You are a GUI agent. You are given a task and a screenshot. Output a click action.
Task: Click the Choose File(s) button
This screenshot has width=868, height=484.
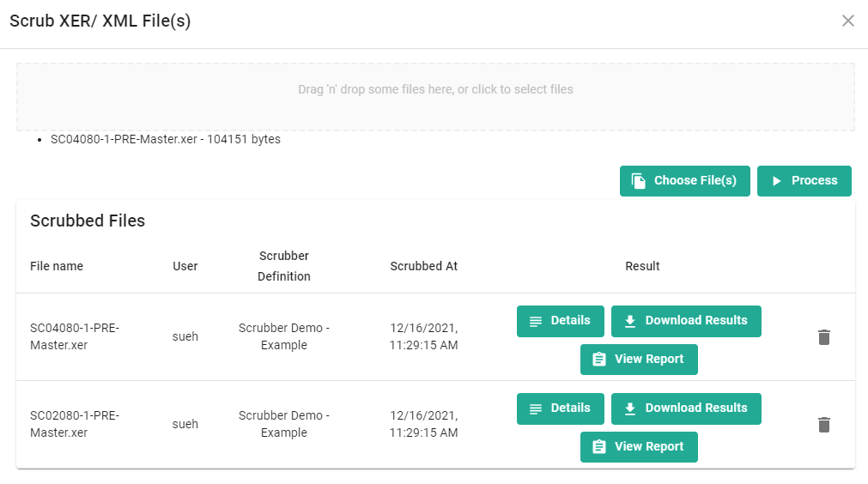[x=684, y=181]
